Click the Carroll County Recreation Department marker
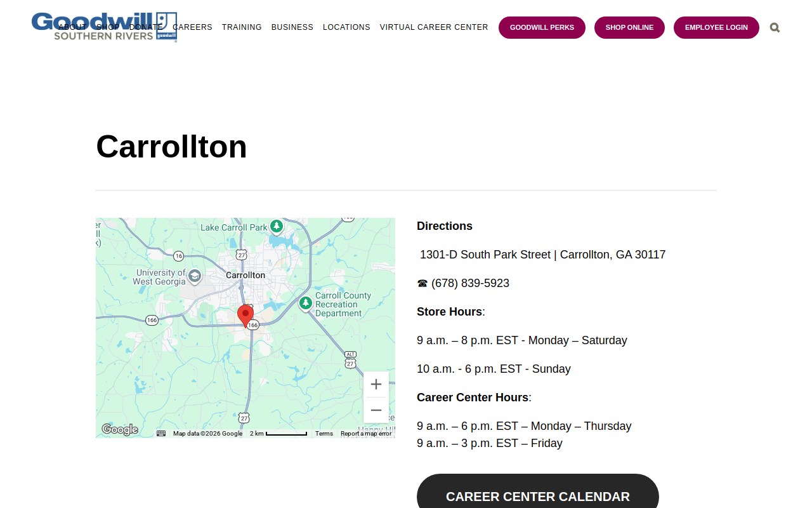Image resolution: width=812 pixels, height=508 pixels. (306, 303)
